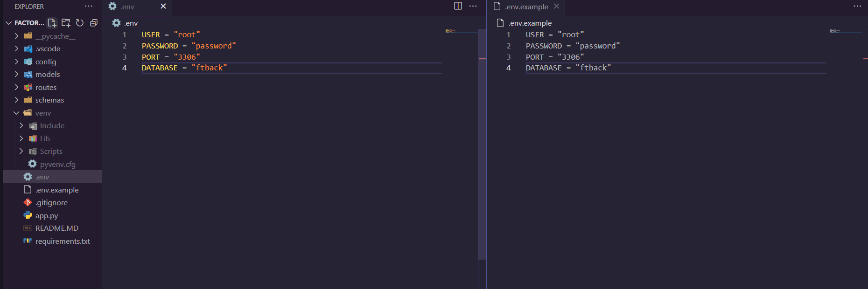Click the vertical scrollbar of .env editor

483,144
